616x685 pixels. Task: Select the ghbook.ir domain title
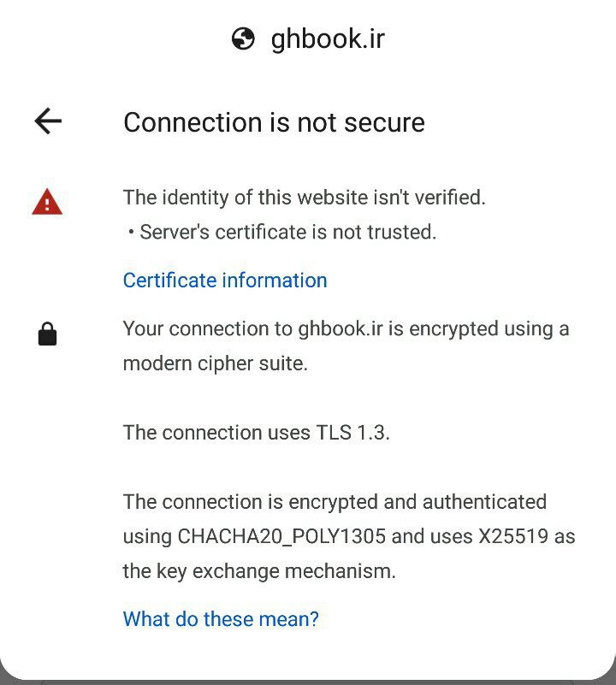328,39
